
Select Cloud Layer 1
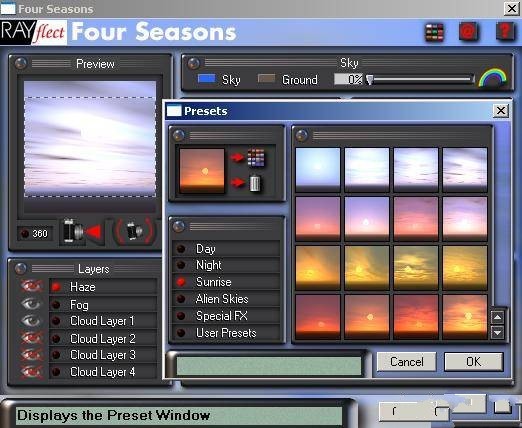103,321
